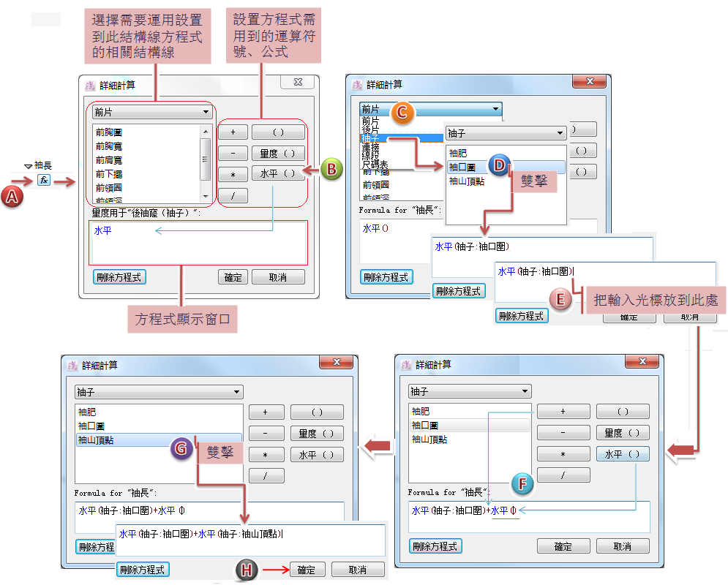
Task: Choose 袖子 from the open dropdown list near marker C
Action: pyautogui.click(x=370, y=138)
